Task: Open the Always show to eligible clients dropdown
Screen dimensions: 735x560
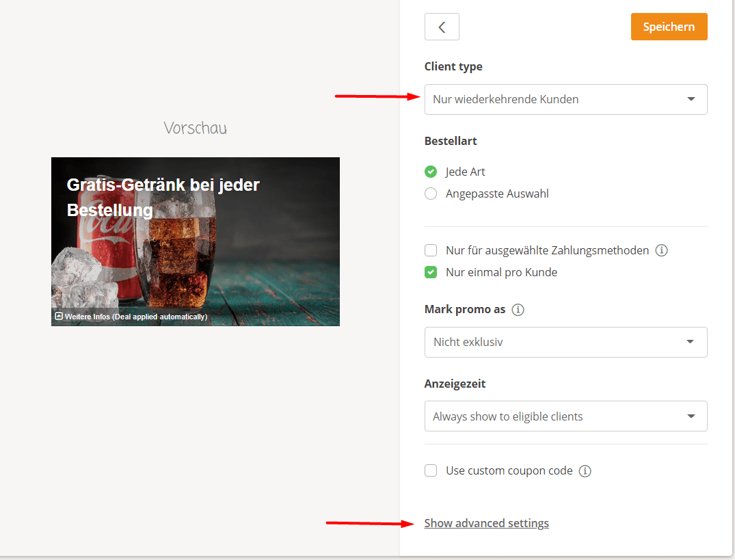Action: click(565, 416)
